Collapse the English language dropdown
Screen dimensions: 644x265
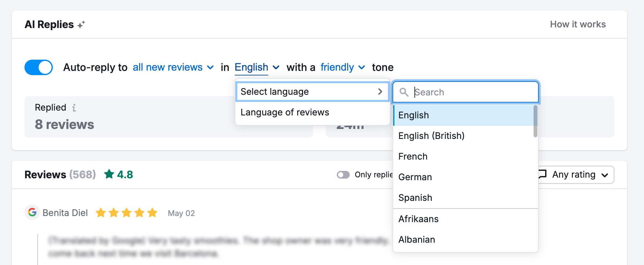pyautogui.click(x=257, y=67)
